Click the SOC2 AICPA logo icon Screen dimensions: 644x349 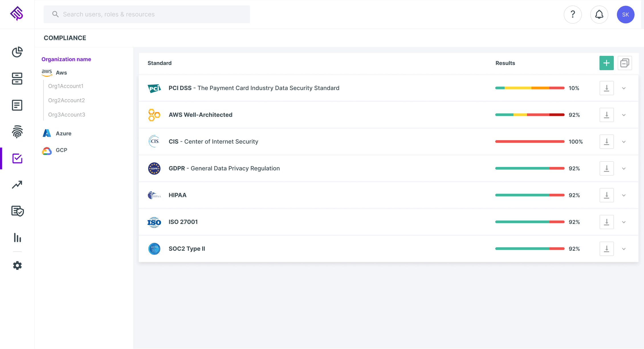click(x=154, y=249)
